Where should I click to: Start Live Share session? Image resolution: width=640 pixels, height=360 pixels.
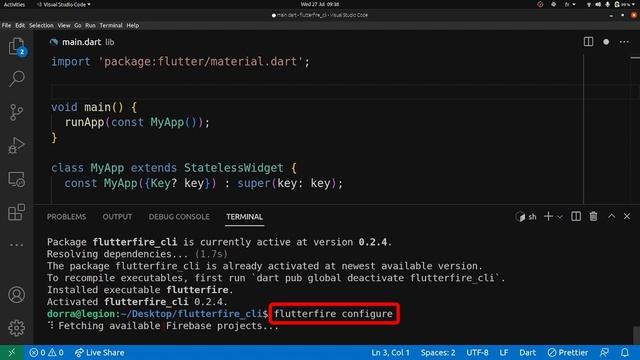coord(100,352)
